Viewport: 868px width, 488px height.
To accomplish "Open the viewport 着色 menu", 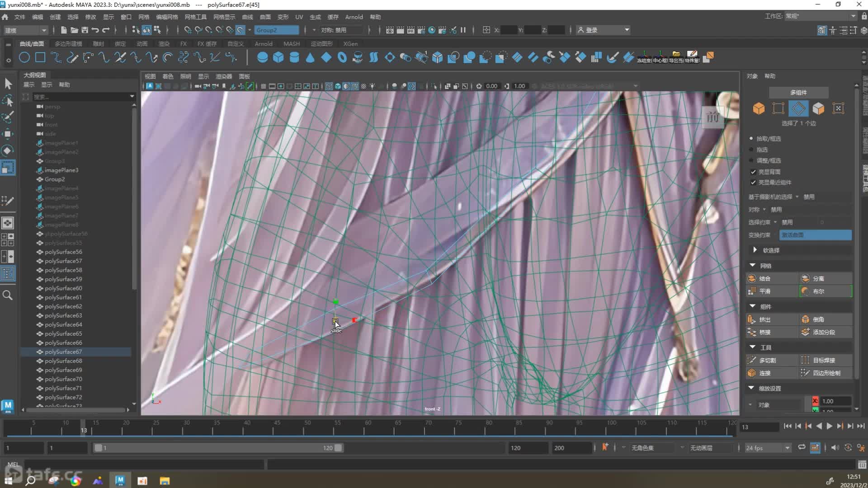I will coord(168,76).
